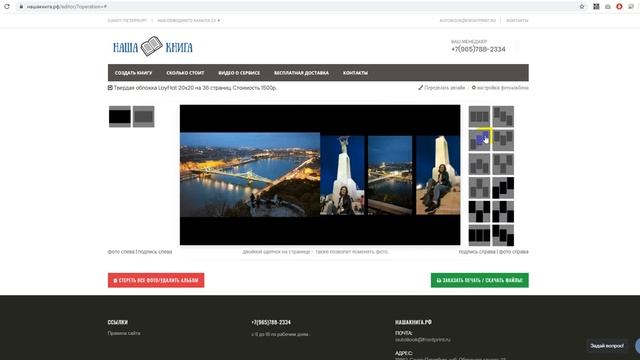Image resolution: width=640 pixels, height=360 pixels.
Task: Expand the address dropdown наб. Обводного канала
Action: tap(189, 20)
